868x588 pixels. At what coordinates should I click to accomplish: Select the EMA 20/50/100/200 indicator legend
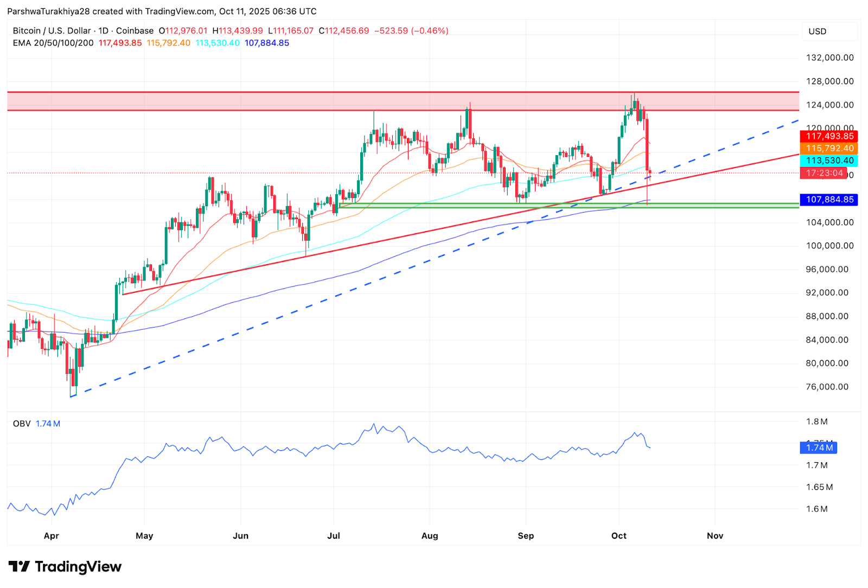click(53, 43)
